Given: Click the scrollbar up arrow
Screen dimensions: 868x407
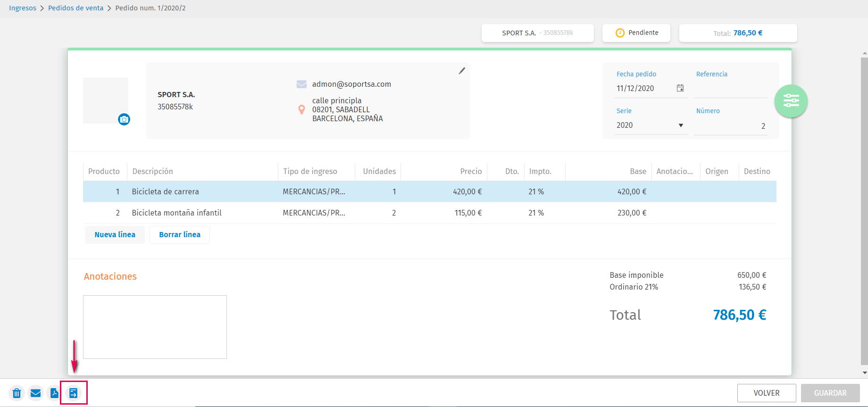Looking at the screenshot, I should (864, 53).
